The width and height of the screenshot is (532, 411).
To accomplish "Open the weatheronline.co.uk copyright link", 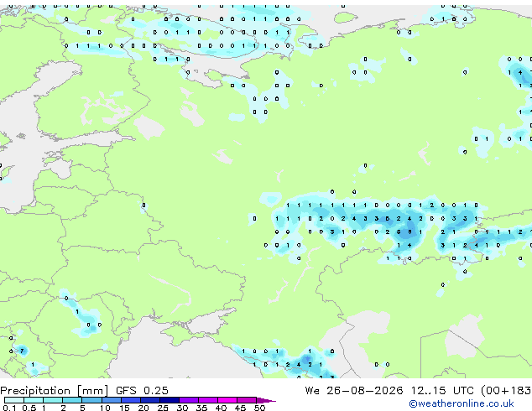I will click(x=461, y=403).
